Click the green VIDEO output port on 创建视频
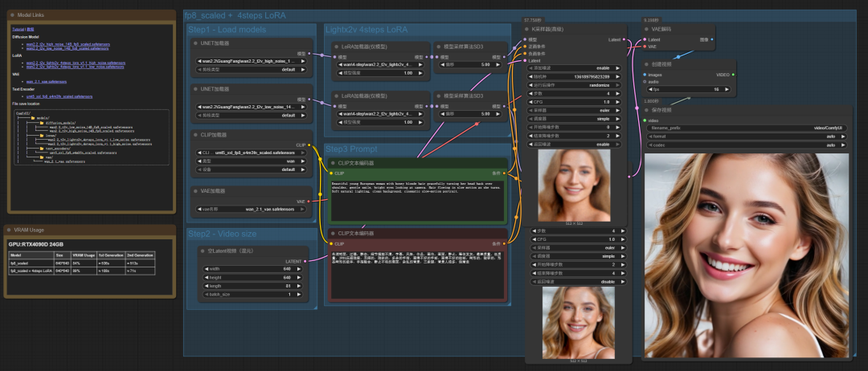868x371 pixels. pyautogui.click(x=733, y=75)
